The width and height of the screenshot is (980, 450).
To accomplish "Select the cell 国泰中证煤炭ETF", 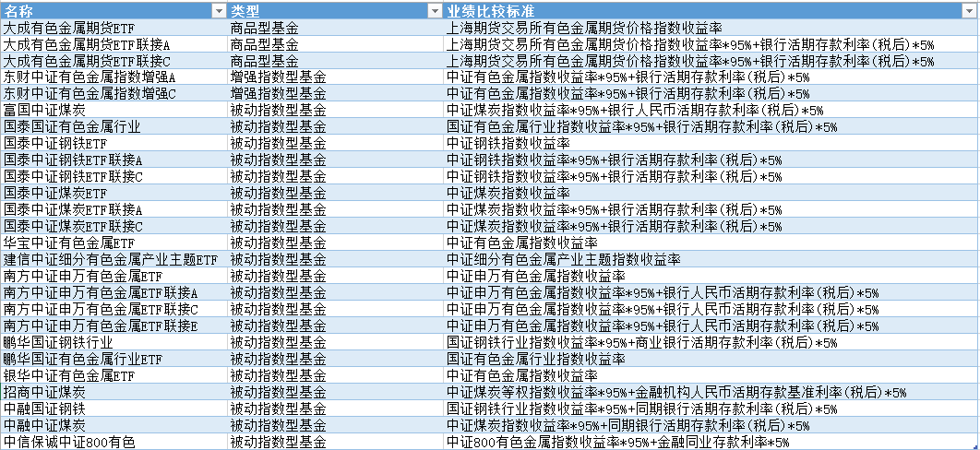I will pos(114,193).
